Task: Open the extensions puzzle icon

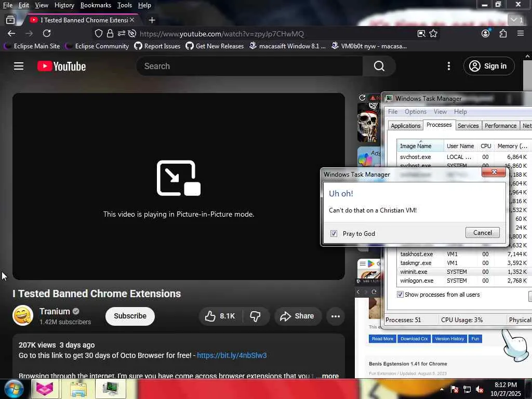Action: click(503, 33)
